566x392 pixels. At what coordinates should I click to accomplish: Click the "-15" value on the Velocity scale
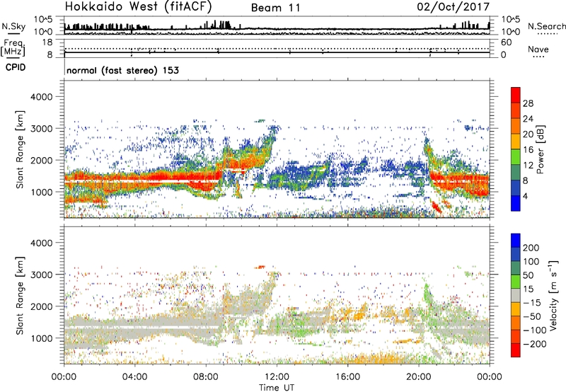532,303
